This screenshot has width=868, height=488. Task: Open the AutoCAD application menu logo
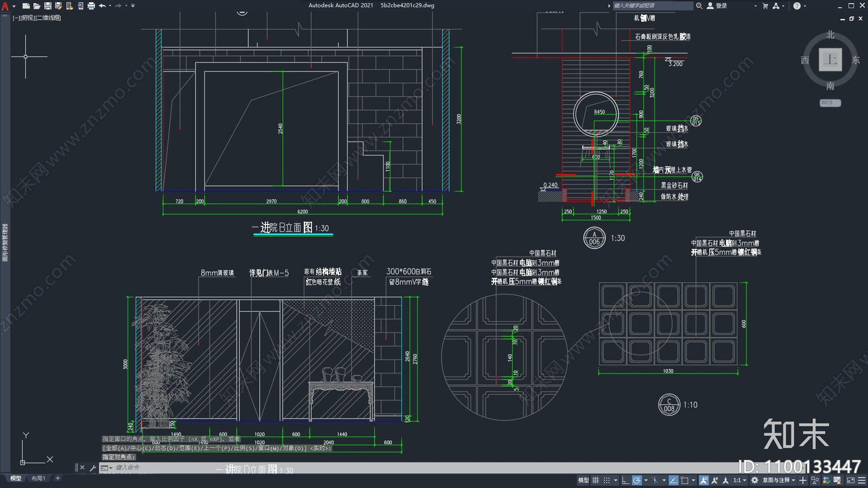tap(5, 6)
